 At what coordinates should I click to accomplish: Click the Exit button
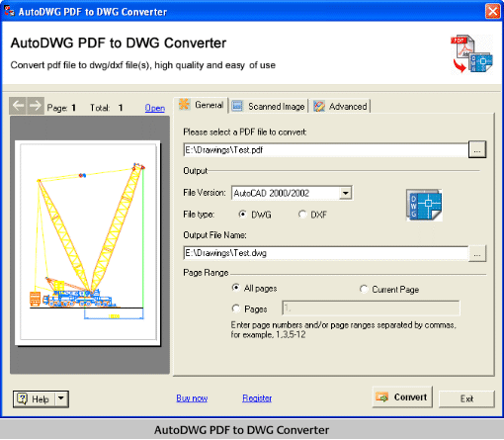tap(466, 398)
